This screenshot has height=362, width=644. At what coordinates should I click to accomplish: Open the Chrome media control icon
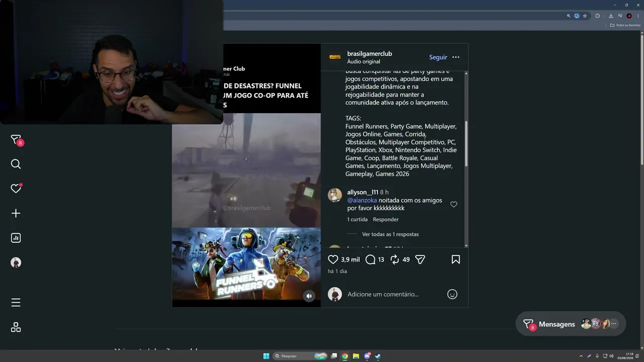click(620, 16)
